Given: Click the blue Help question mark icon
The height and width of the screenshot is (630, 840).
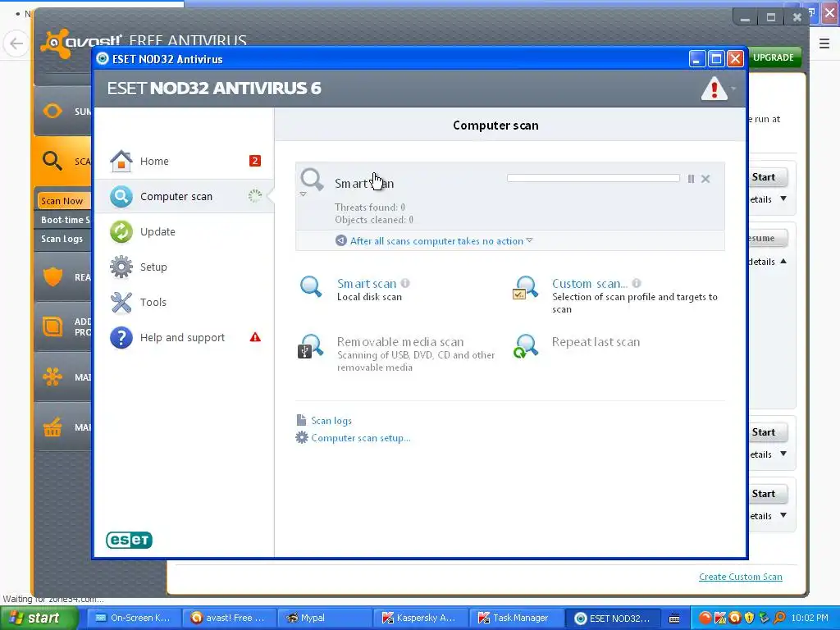Looking at the screenshot, I should 121,337.
